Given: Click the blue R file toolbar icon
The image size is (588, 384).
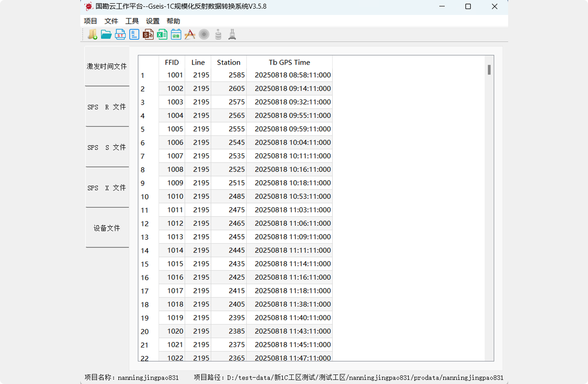Looking at the screenshot, I should 134,34.
